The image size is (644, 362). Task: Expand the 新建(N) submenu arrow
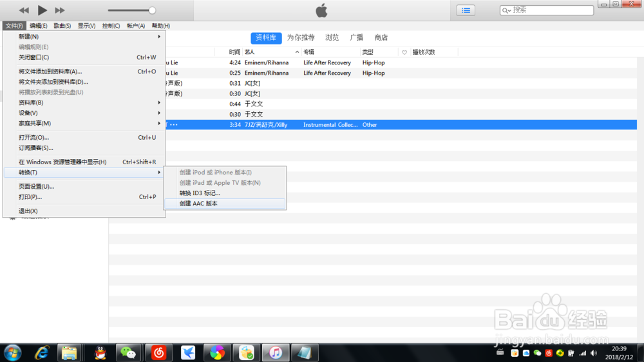point(159,37)
